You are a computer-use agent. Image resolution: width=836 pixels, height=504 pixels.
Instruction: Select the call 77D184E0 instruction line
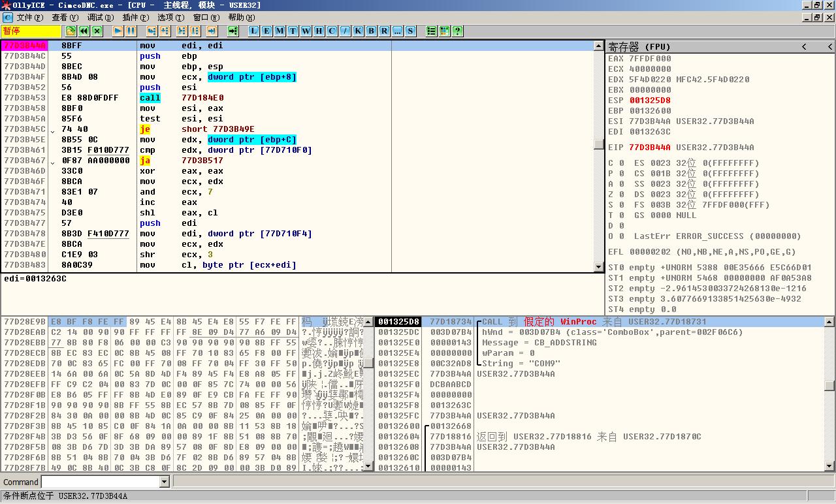click(196, 98)
